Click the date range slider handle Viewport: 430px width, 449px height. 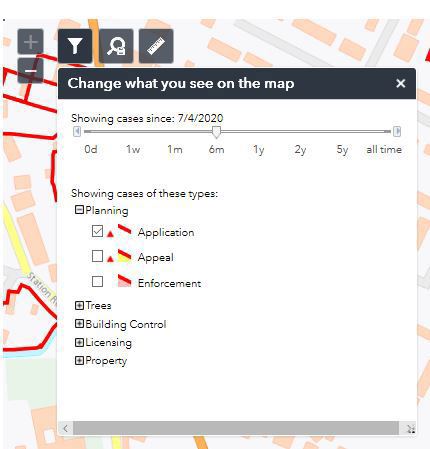[x=216, y=132]
